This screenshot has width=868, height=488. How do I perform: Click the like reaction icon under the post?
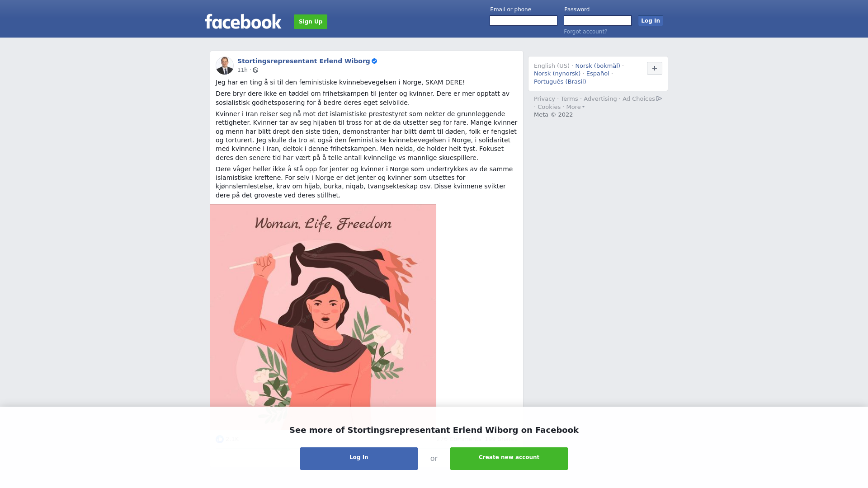[220, 439]
